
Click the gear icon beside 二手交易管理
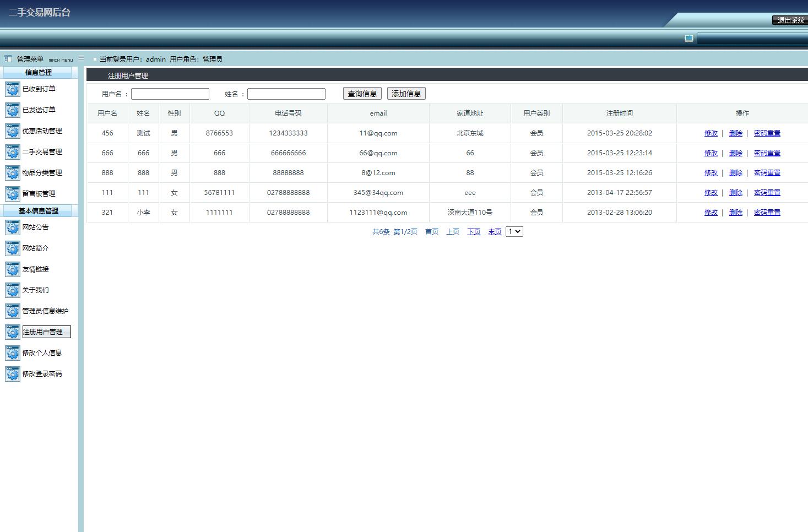click(12, 152)
